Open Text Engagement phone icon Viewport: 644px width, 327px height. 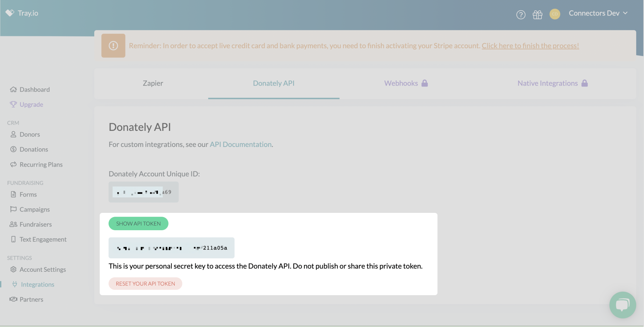pos(14,239)
